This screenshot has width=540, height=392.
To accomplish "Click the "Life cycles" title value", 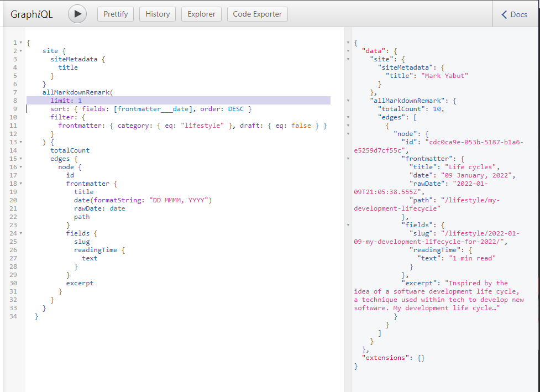I will 470,167.
